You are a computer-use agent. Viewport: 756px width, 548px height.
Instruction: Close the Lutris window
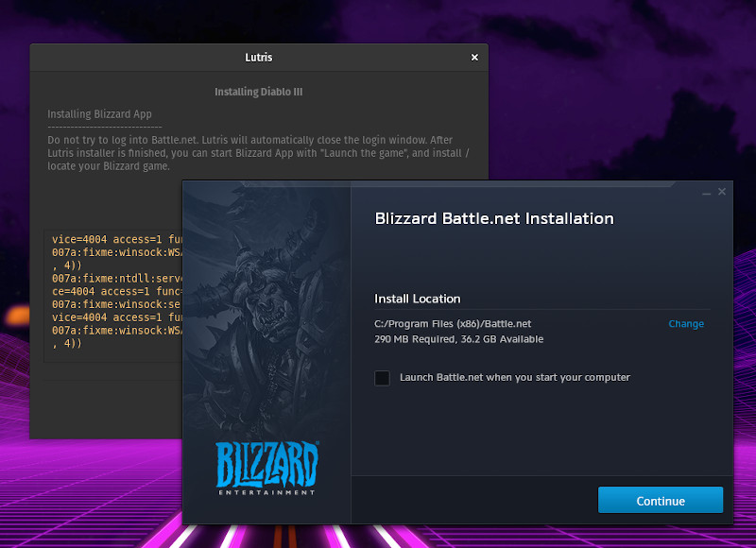click(x=474, y=58)
